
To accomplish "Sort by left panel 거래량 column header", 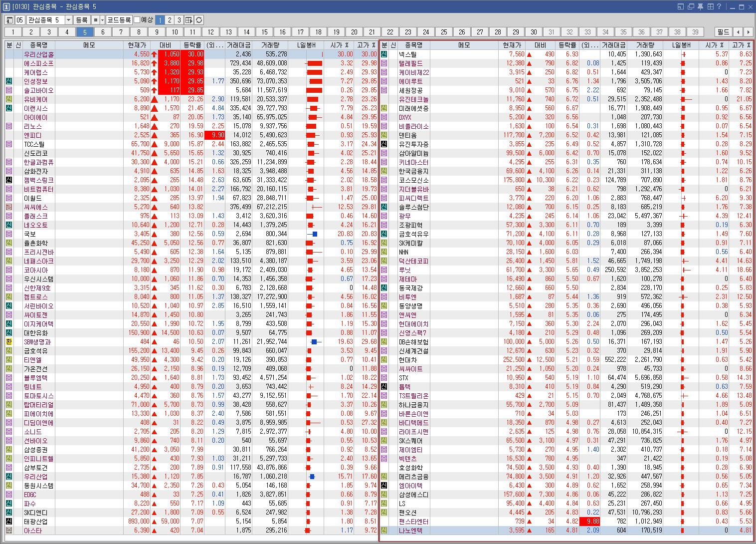I will tap(270, 45).
